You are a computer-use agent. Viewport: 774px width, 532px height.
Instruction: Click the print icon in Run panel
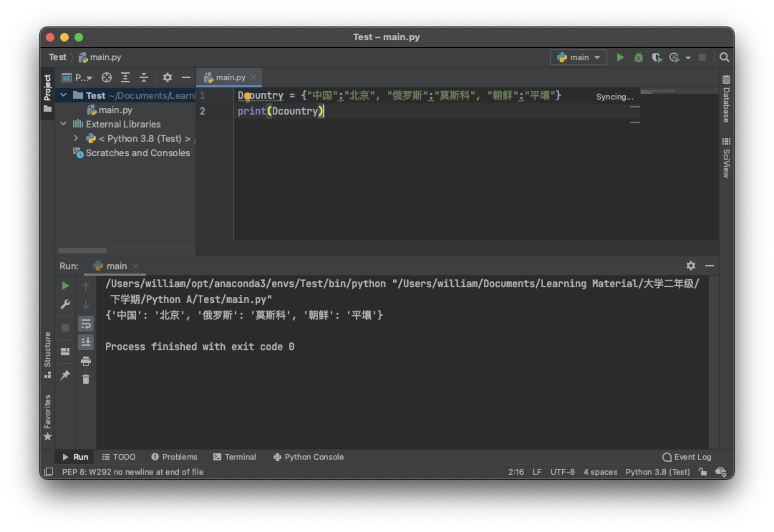86,361
